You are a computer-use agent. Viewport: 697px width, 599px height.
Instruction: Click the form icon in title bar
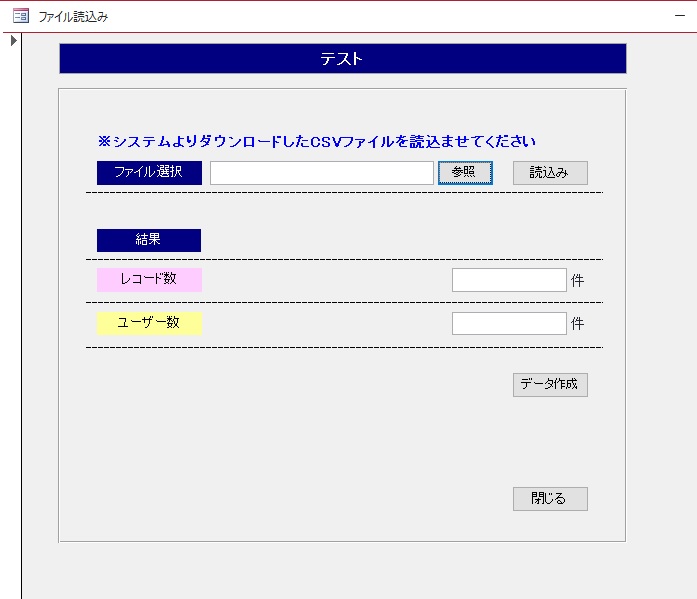click(x=20, y=16)
